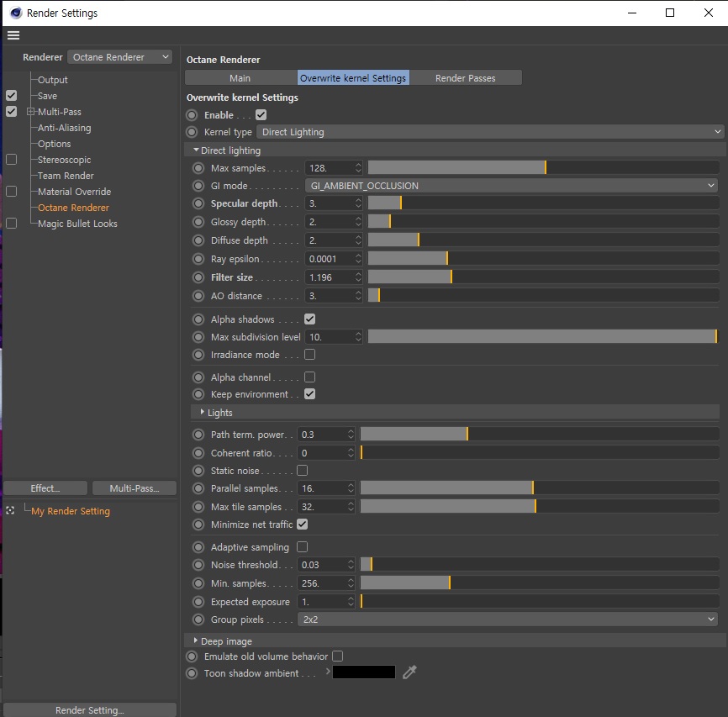Image resolution: width=728 pixels, height=717 pixels.
Task: Select the My Render Setting entry
Action: coord(71,511)
